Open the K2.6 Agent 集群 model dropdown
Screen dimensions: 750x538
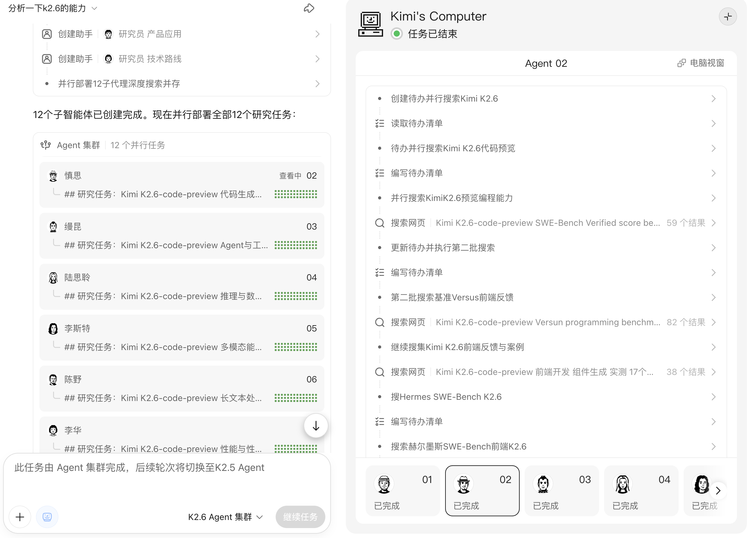pyautogui.click(x=226, y=517)
